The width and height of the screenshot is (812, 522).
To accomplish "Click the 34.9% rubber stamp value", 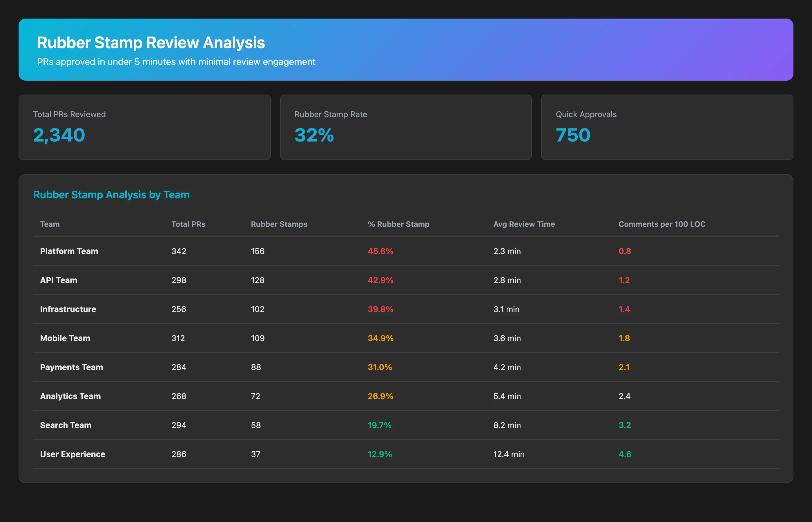I will click(x=380, y=338).
